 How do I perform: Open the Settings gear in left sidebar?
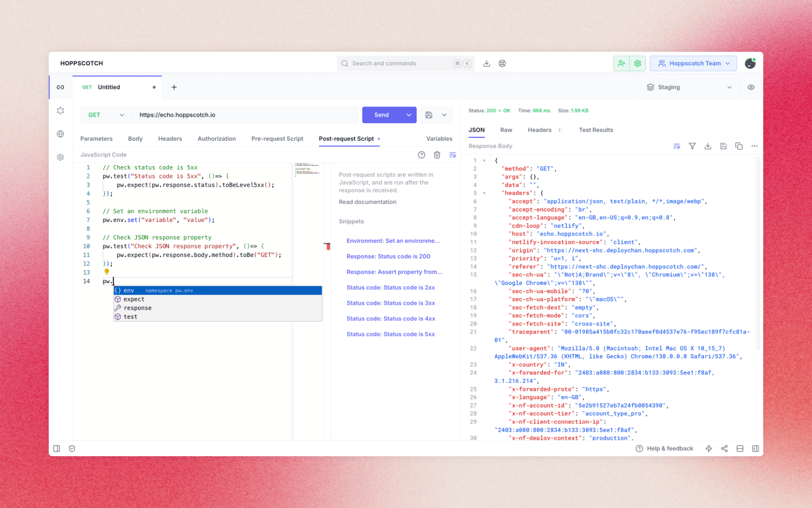(60, 157)
